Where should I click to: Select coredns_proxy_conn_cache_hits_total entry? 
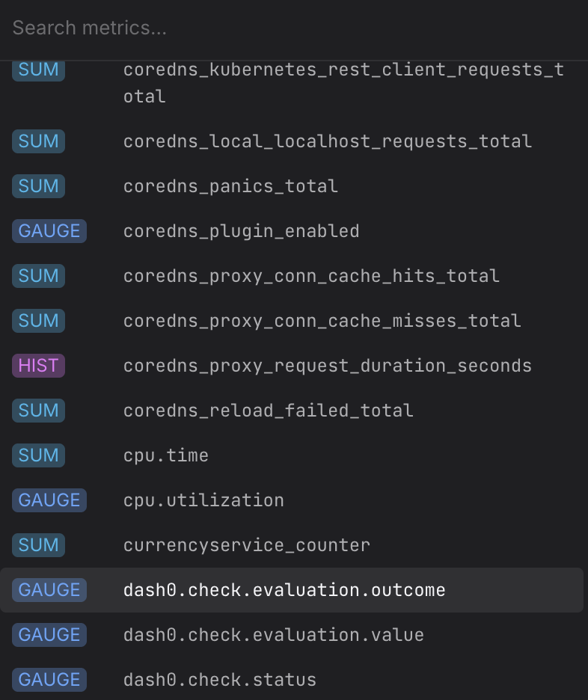point(311,276)
